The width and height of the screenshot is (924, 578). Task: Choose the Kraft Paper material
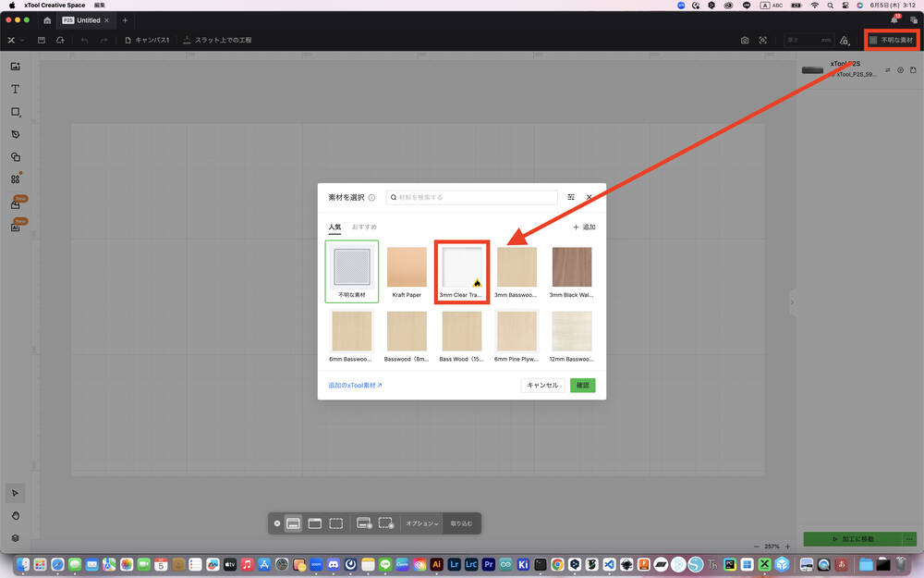click(407, 271)
